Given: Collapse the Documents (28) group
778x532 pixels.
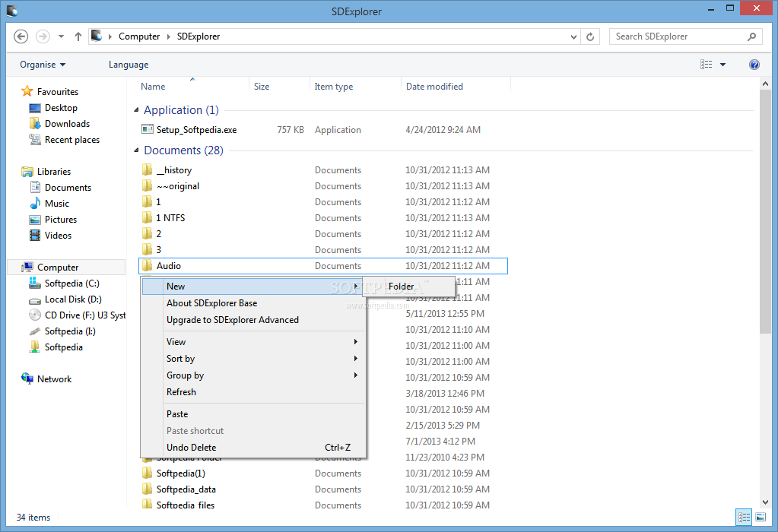Looking at the screenshot, I should pyautogui.click(x=136, y=150).
